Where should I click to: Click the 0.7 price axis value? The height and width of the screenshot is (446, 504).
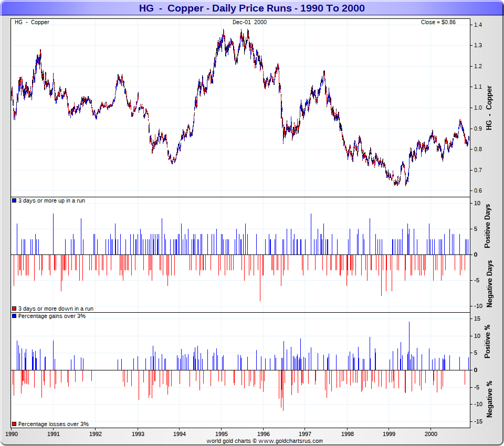pos(478,170)
